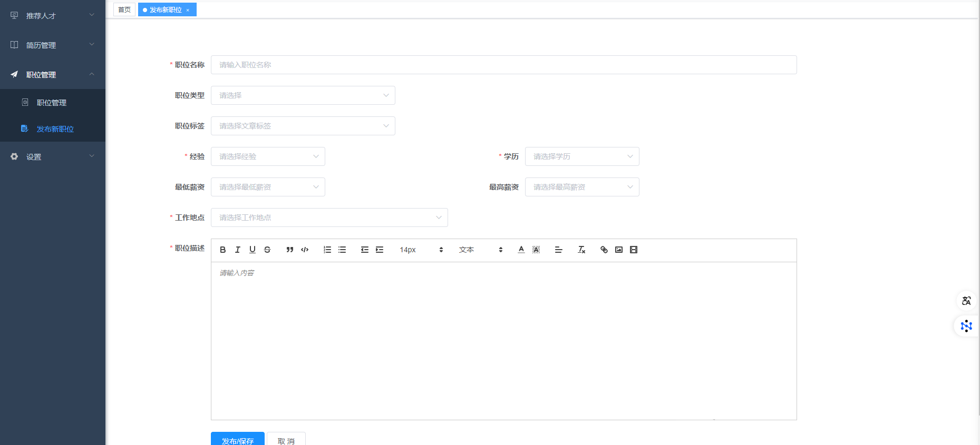Clear text formatting in the editor
Viewport: 980px width, 445px height.
tap(581, 250)
